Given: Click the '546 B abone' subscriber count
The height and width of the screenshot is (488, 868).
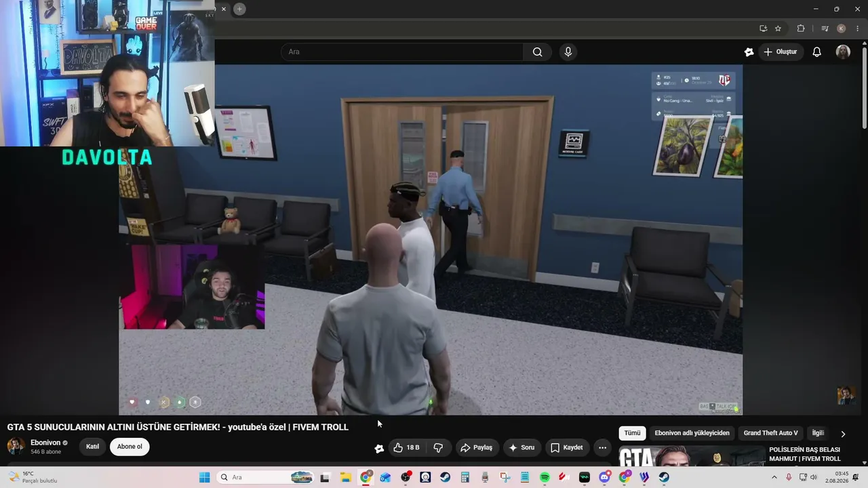Looking at the screenshot, I should click(x=45, y=452).
